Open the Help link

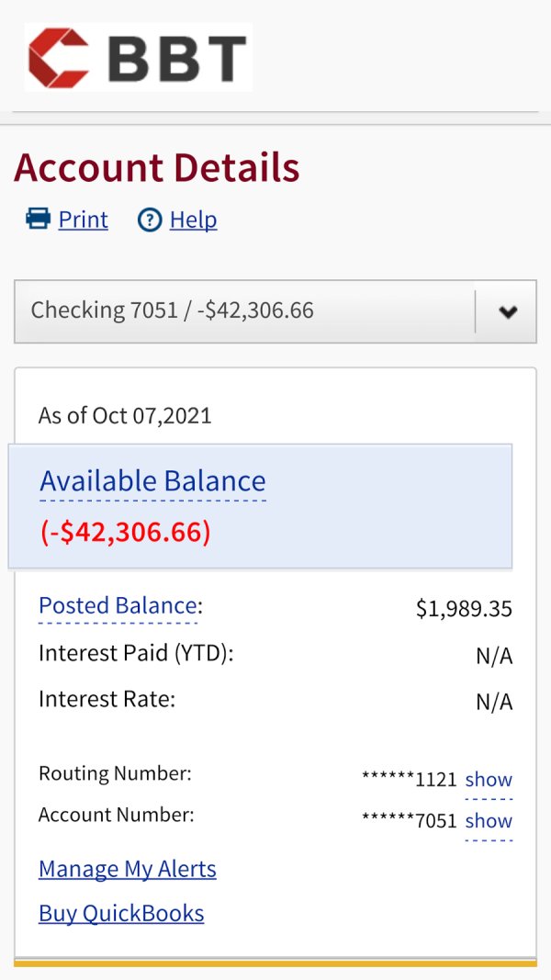pyautogui.click(x=193, y=220)
